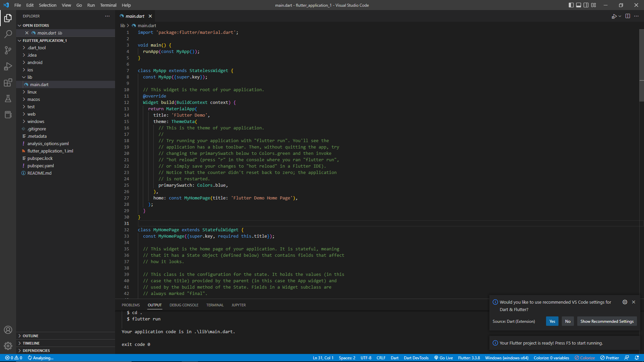Image resolution: width=644 pixels, height=362 pixels.
Task: Open the Terminal menu
Action: 108,5
